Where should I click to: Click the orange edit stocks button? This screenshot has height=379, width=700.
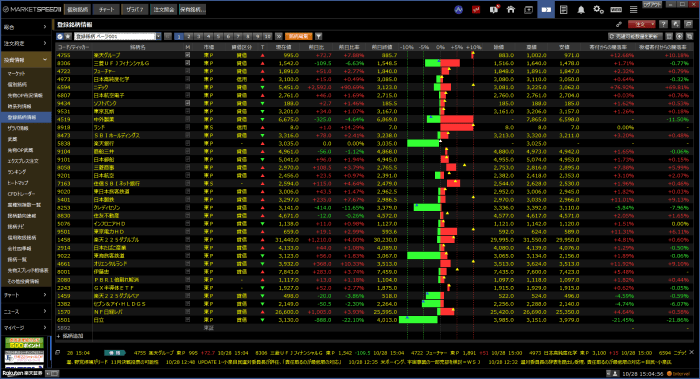click(298, 37)
